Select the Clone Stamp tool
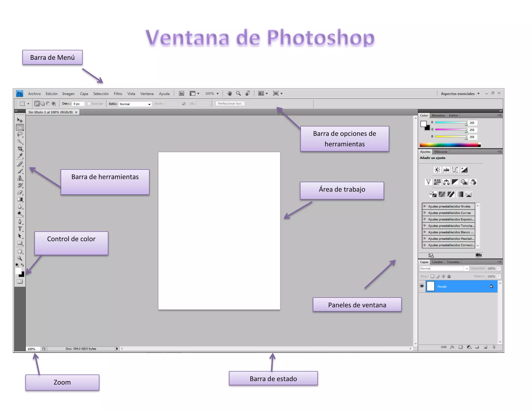The height and width of the screenshot is (411, 532). [20, 178]
